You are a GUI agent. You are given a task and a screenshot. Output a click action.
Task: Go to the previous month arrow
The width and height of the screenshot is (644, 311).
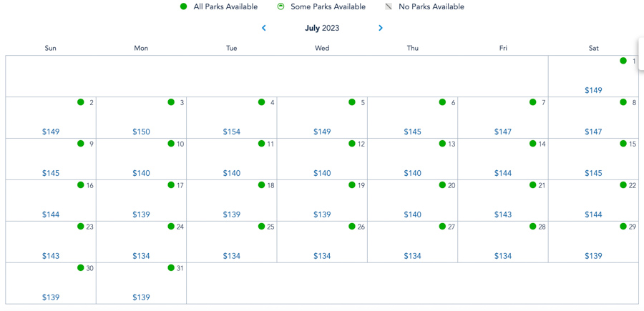[264, 29]
